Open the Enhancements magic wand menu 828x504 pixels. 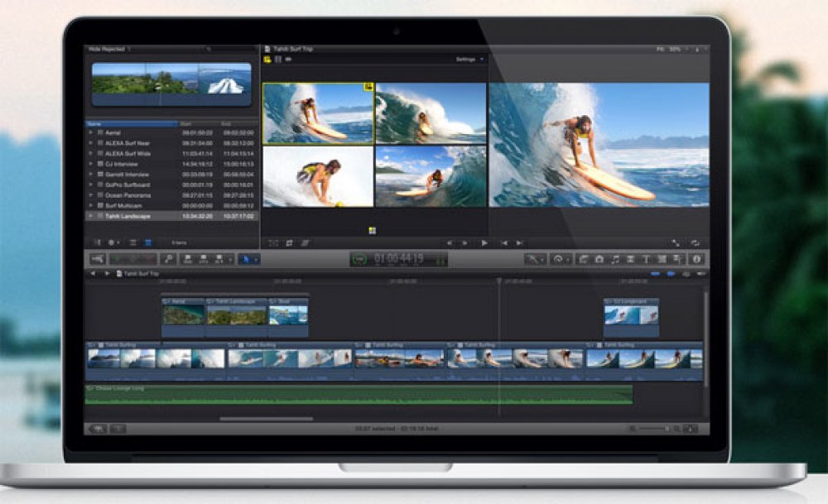click(535, 259)
